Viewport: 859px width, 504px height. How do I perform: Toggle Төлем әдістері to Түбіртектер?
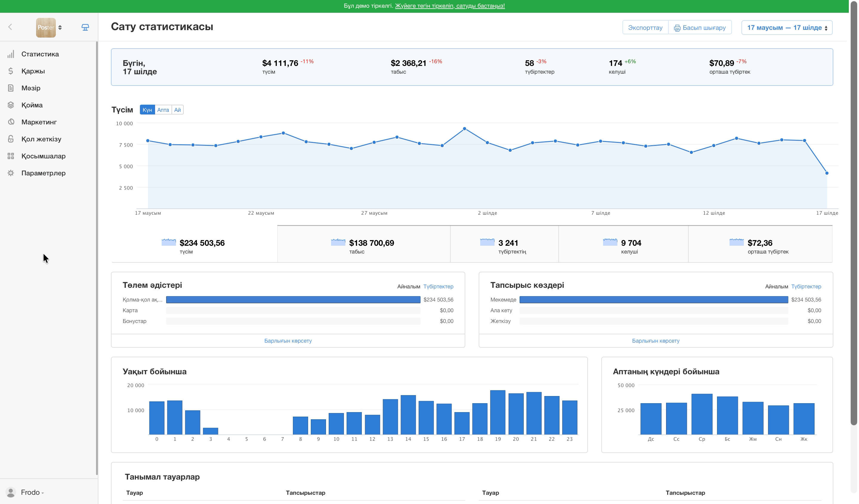[438, 287]
